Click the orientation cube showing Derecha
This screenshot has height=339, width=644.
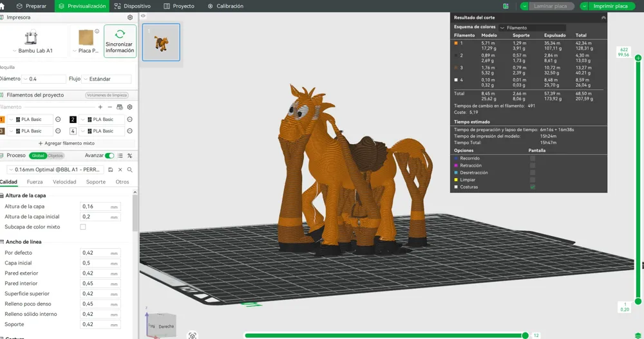point(162,325)
